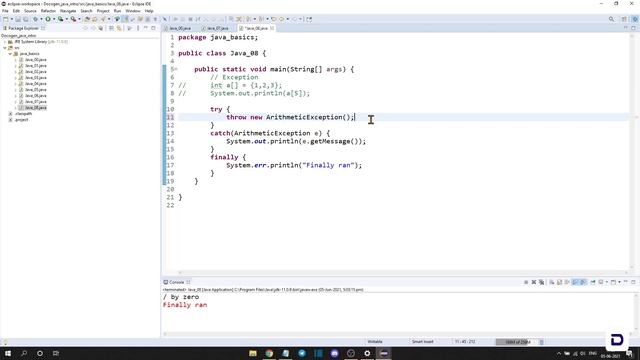This screenshot has width=640, height=360.
Task: Collapse the src folder node
Action: pyautogui.click(x=5, y=48)
